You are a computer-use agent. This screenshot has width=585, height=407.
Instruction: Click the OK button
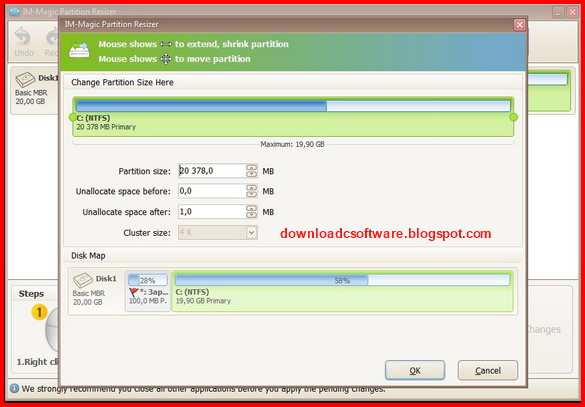click(x=414, y=370)
